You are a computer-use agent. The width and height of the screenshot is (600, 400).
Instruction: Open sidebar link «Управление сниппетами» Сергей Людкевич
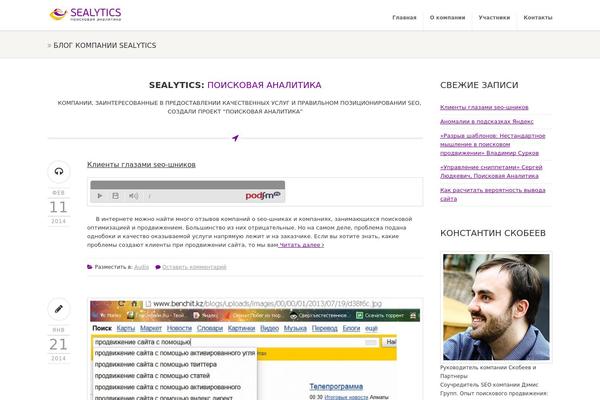tap(491, 171)
